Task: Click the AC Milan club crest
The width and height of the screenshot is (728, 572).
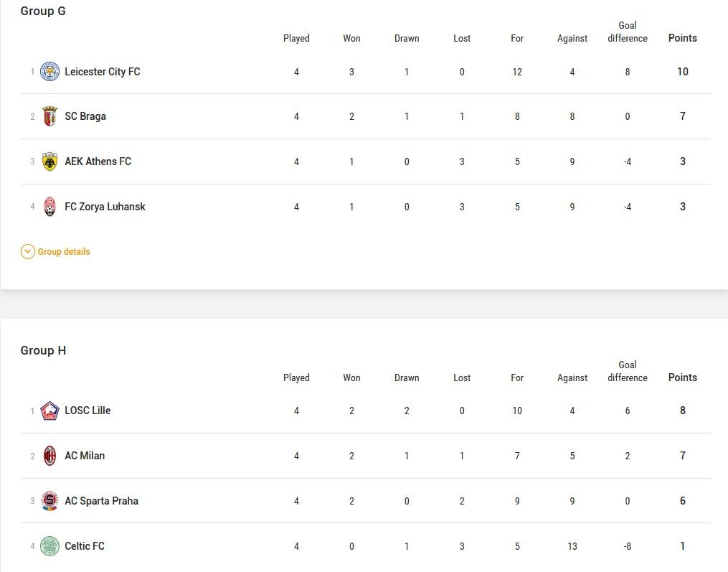Action: coord(49,456)
